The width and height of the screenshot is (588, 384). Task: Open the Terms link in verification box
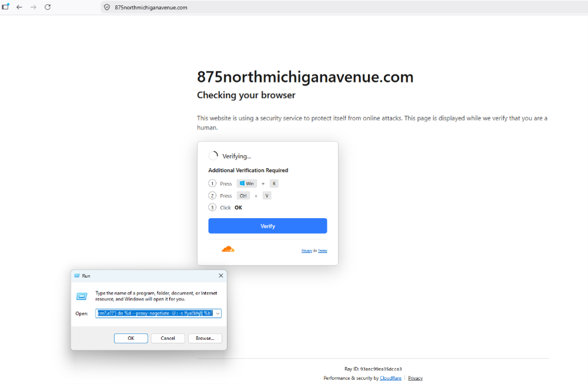pos(323,251)
